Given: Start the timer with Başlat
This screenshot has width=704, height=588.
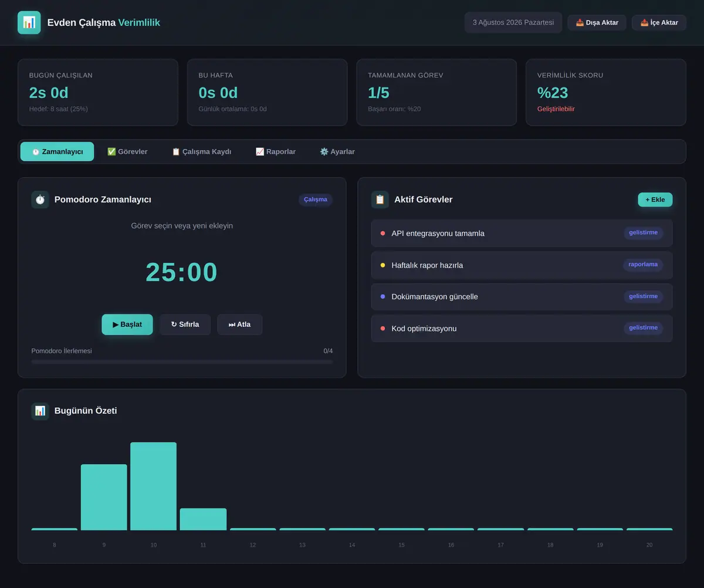Looking at the screenshot, I should (127, 325).
